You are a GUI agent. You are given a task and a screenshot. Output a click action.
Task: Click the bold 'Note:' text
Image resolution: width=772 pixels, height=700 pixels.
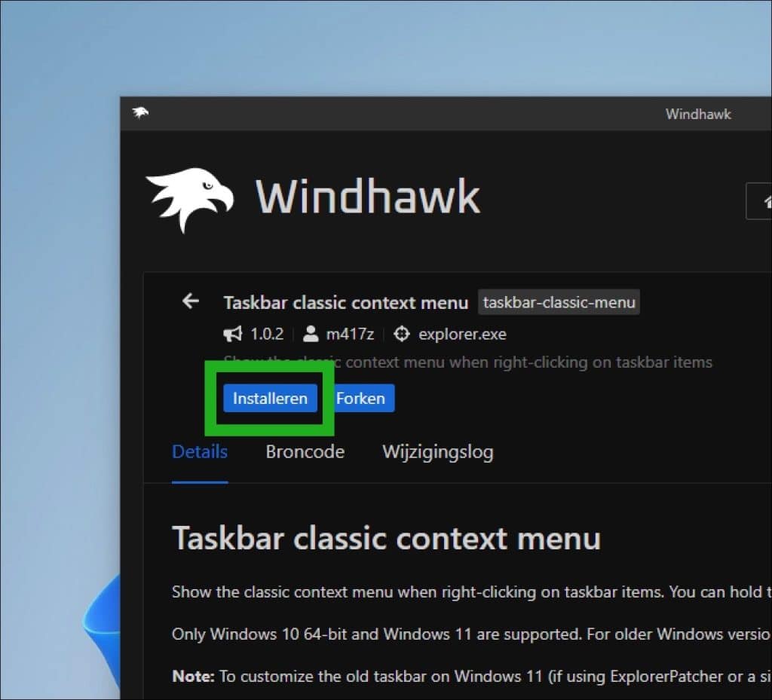[x=193, y=677]
